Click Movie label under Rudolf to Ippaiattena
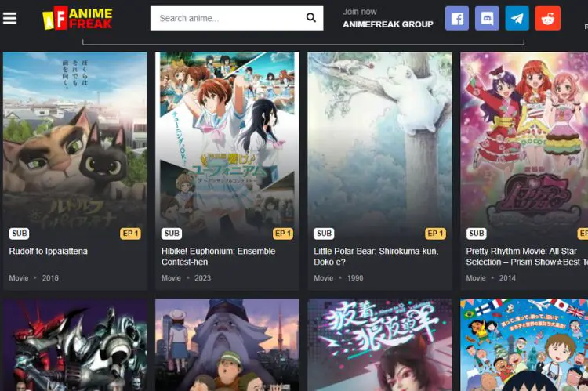 [19, 278]
